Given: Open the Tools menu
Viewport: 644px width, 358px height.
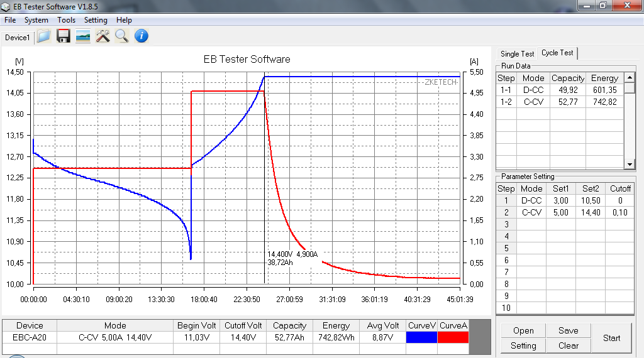Looking at the screenshot, I should pyautogui.click(x=66, y=20).
